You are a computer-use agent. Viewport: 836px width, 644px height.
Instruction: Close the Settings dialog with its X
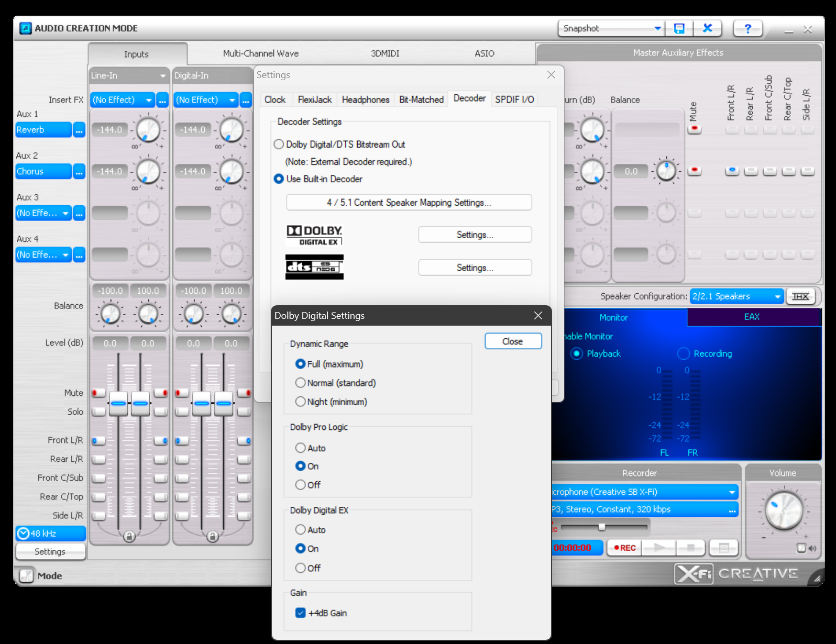click(x=551, y=75)
